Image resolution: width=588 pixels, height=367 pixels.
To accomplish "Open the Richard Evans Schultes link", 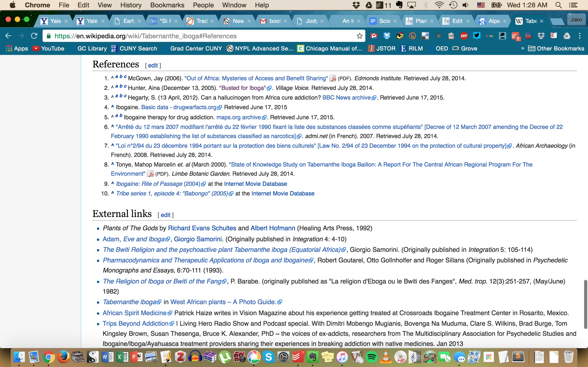I will (202, 228).
